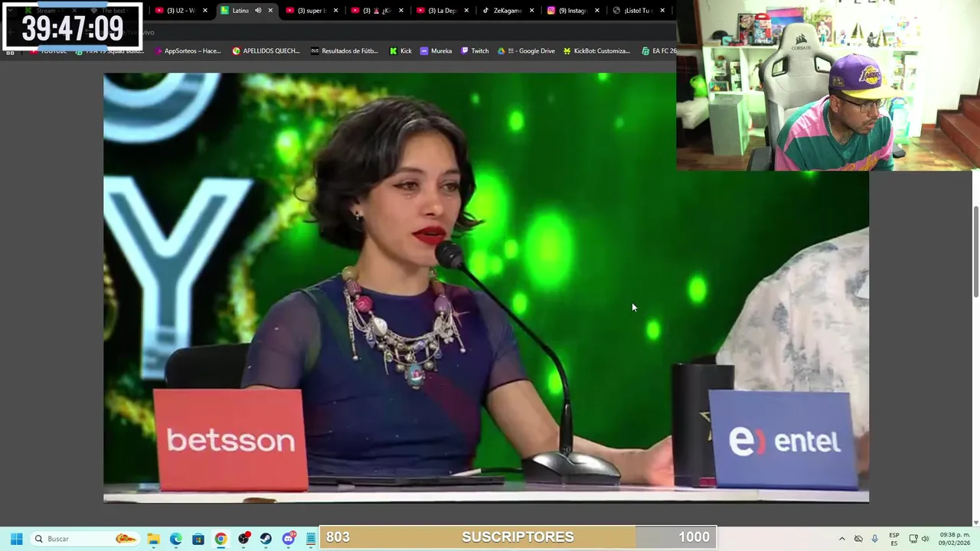
Task: Click the microphone tray icon
Action: (x=874, y=539)
